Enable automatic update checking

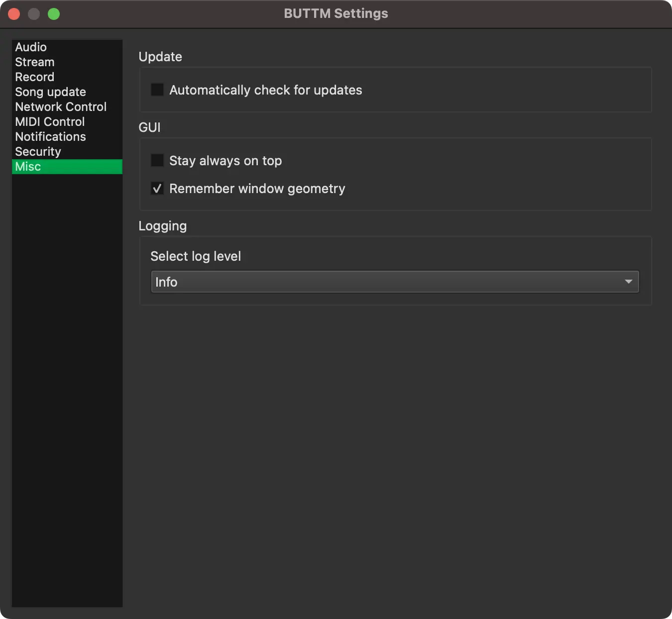[x=157, y=90]
